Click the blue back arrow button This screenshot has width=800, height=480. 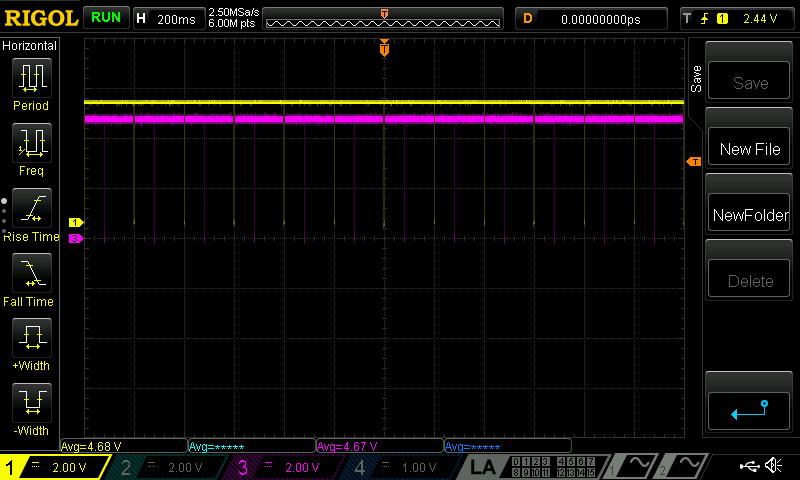point(749,411)
